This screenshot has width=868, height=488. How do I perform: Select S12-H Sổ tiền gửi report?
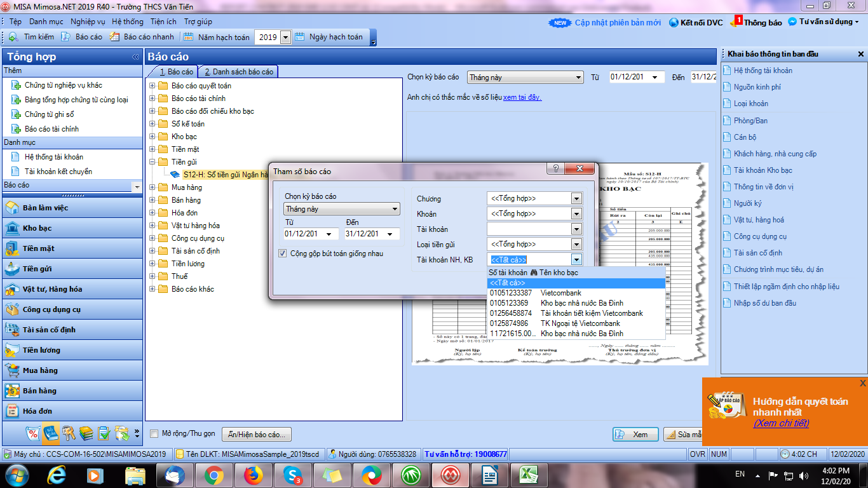(x=225, y=174)
